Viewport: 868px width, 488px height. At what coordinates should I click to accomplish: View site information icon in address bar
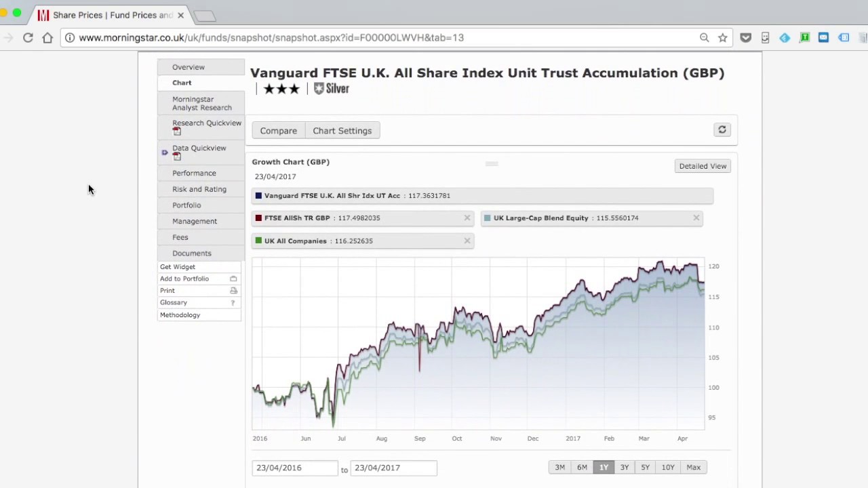pyautogui.click(x=70, y=38)
